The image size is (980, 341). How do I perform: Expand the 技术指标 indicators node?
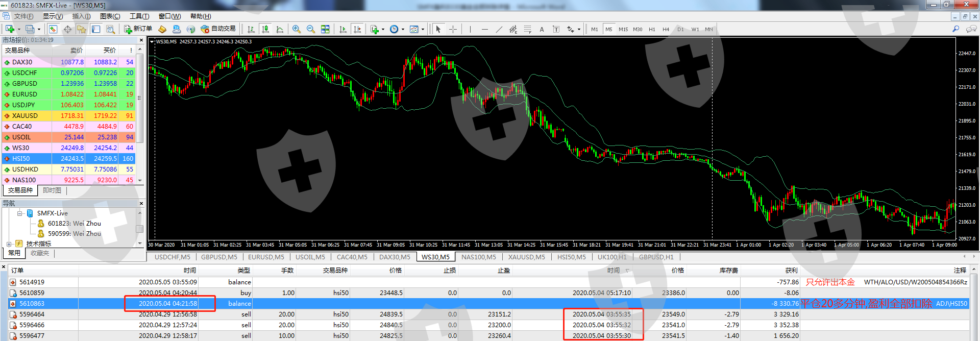9,244
